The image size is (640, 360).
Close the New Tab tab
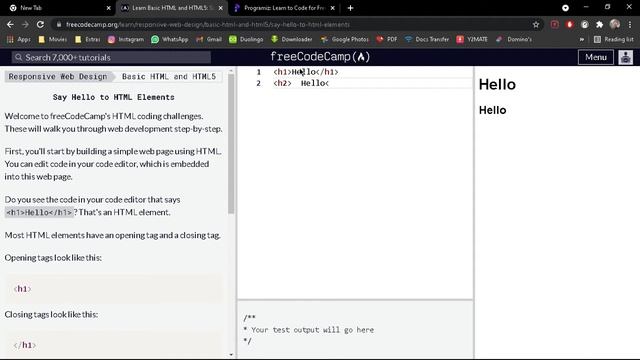(109, 8)
